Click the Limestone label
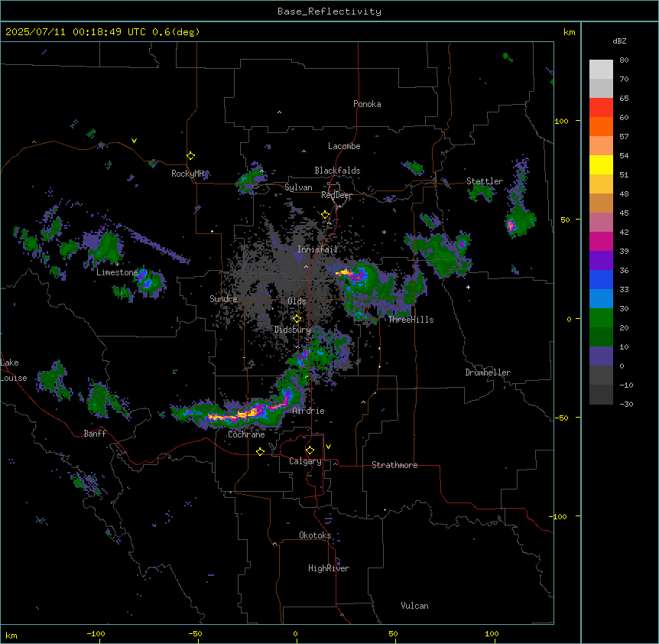The height and width of the screenshot is (644, 659). click(117, 272)
